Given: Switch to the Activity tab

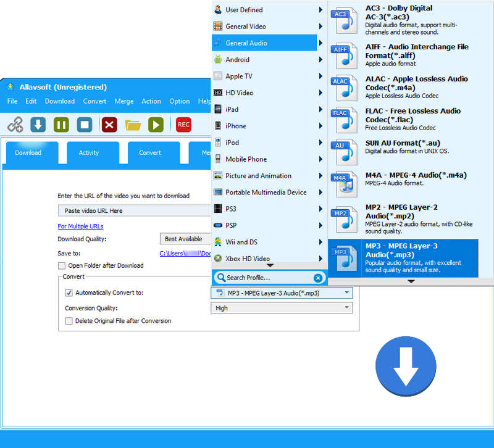Looking at the screenshot, I should (89, 153).
